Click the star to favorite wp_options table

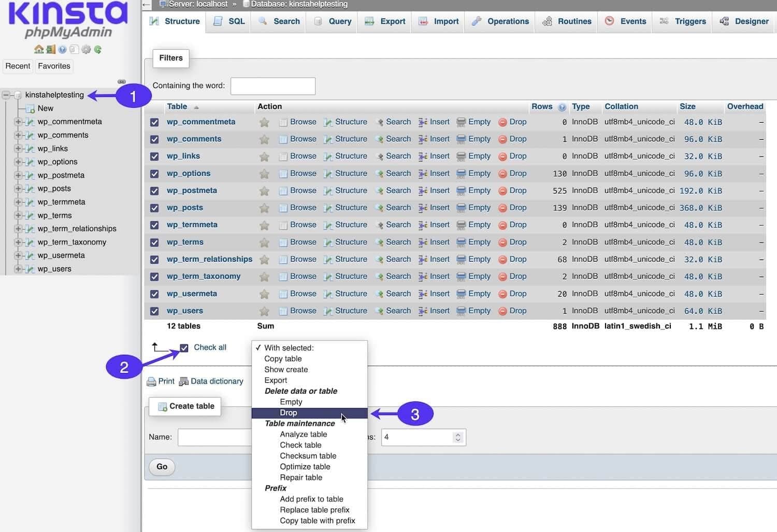point(264,174)
